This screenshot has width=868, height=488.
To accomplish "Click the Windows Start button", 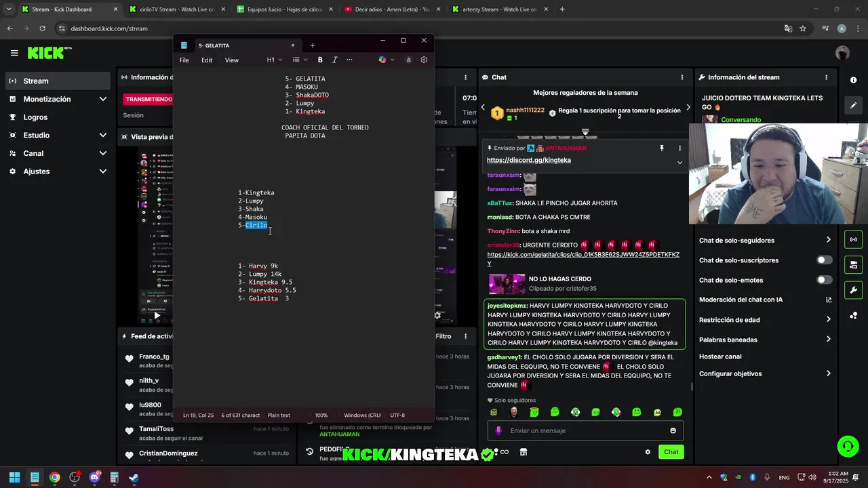I will pos(14,477).
